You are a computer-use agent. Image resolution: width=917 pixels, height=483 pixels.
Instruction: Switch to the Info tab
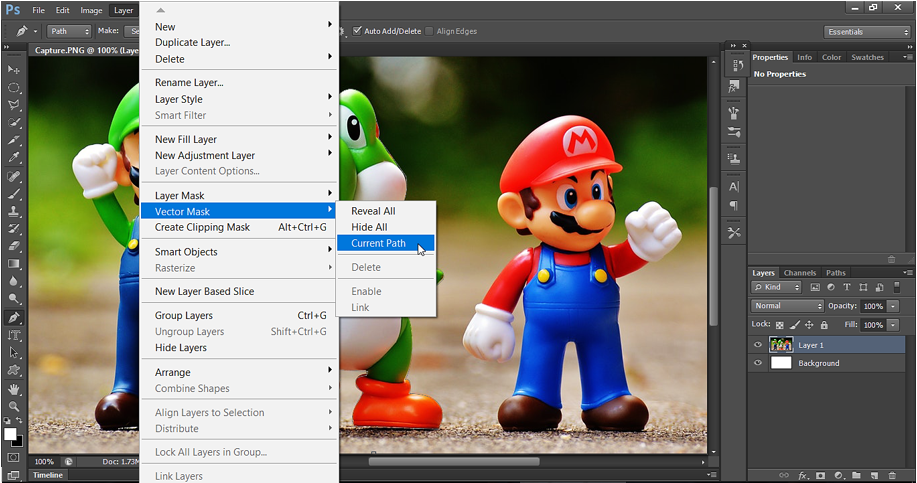(805, 57)
